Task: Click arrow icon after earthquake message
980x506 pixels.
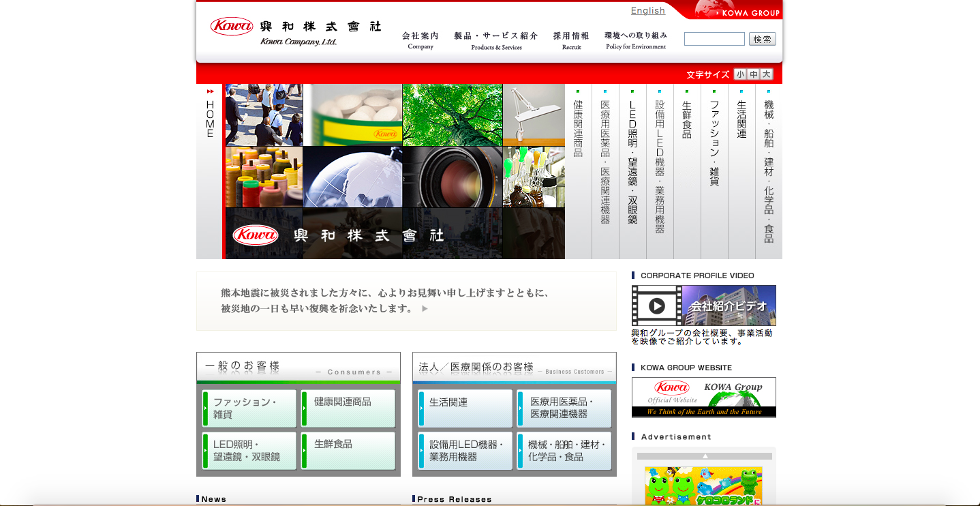Action: tap(425, 309)
